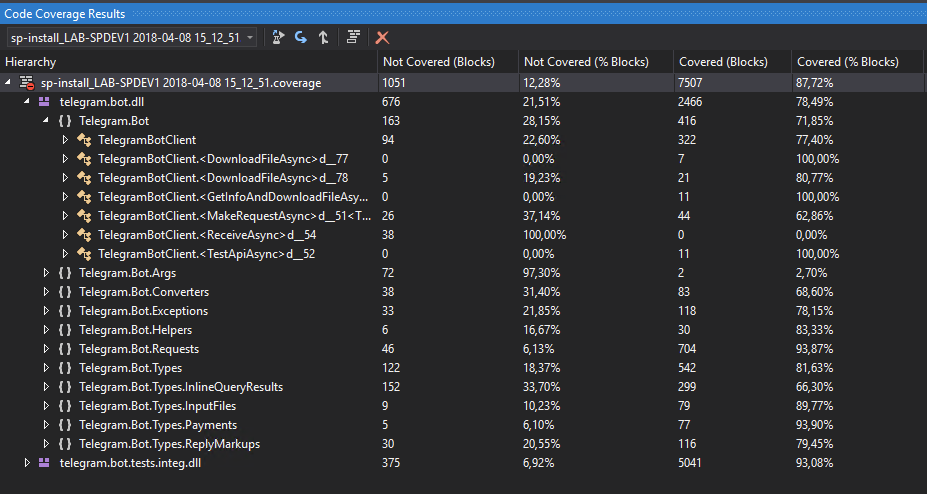The image size is (927, 494).
Task: Toggle Show Code Coverage Coloring icon
Action: [353, 37]
